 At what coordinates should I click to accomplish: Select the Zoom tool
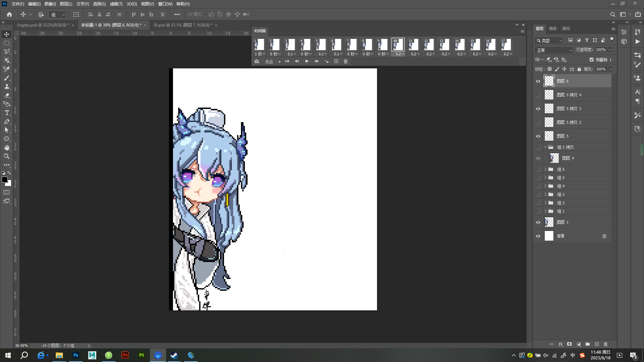pyautogui.click(x=7, y=156)
